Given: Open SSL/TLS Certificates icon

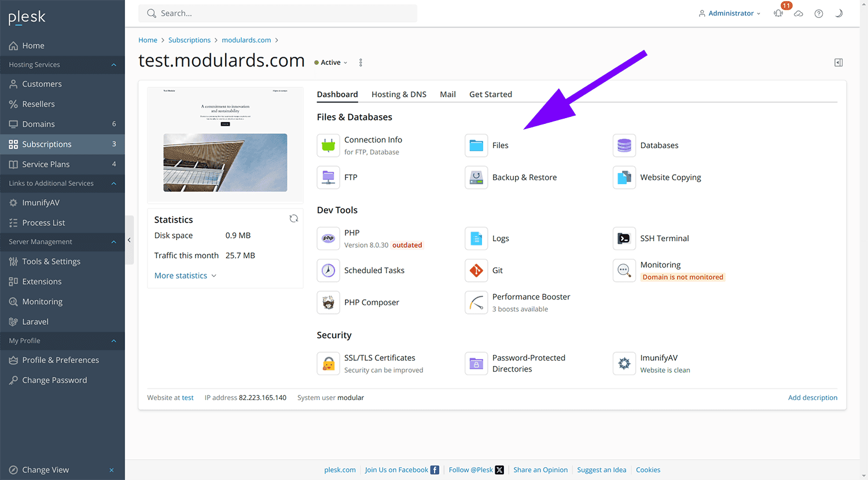Looking at the screenshot, I should point(328,364).
